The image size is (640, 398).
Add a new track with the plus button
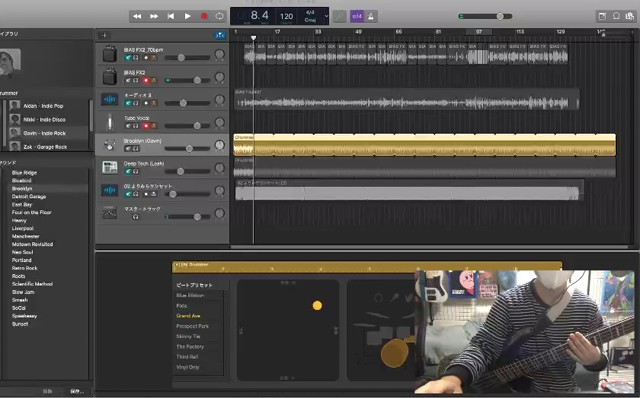[104, 36]
